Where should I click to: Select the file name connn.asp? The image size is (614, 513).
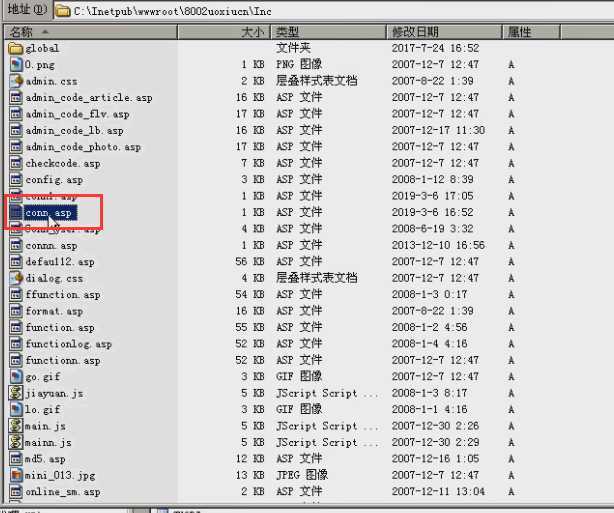point(51,246)
